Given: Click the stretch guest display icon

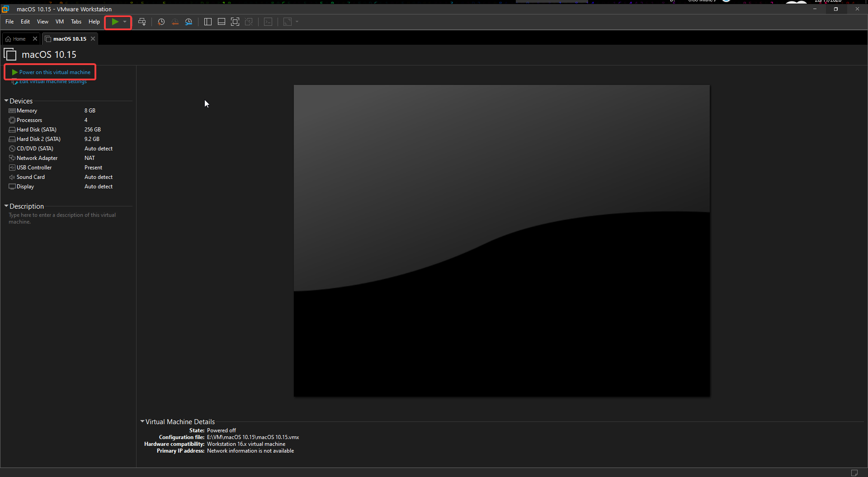Looking at the screenshot, I should tap(288, 22).
